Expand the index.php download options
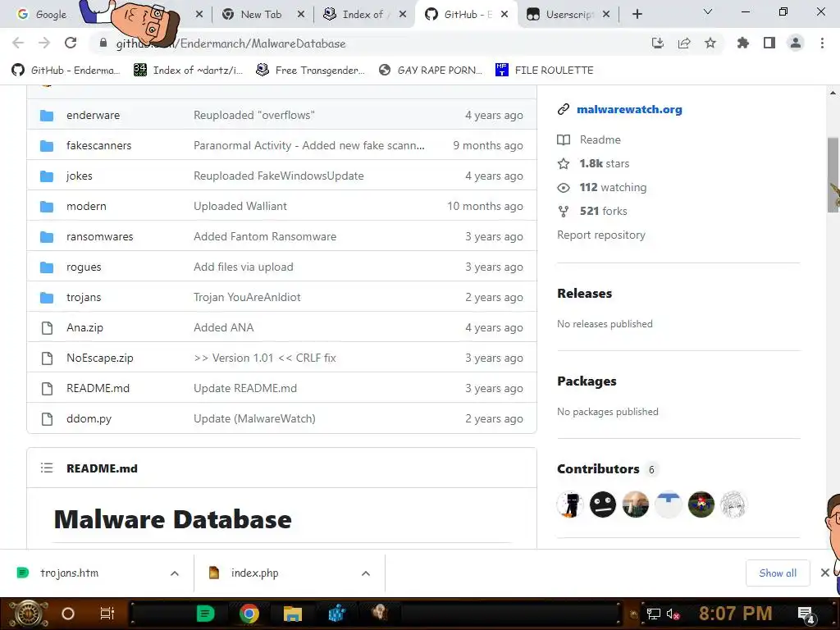Screen dimensions: 840x630 click(x=365, y=573)
